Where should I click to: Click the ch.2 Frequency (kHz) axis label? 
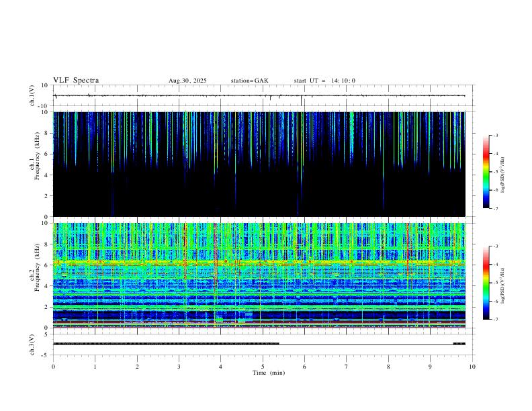tap(35, 267)
